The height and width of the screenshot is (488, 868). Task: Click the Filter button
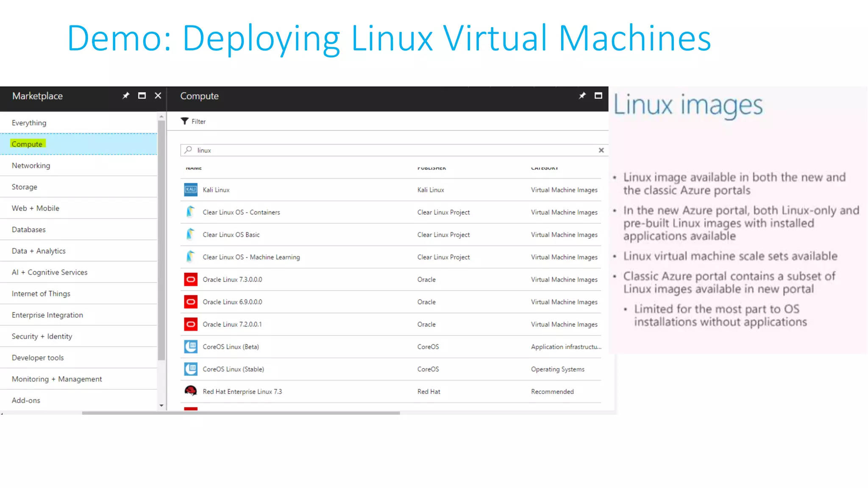tap(193, 122)
